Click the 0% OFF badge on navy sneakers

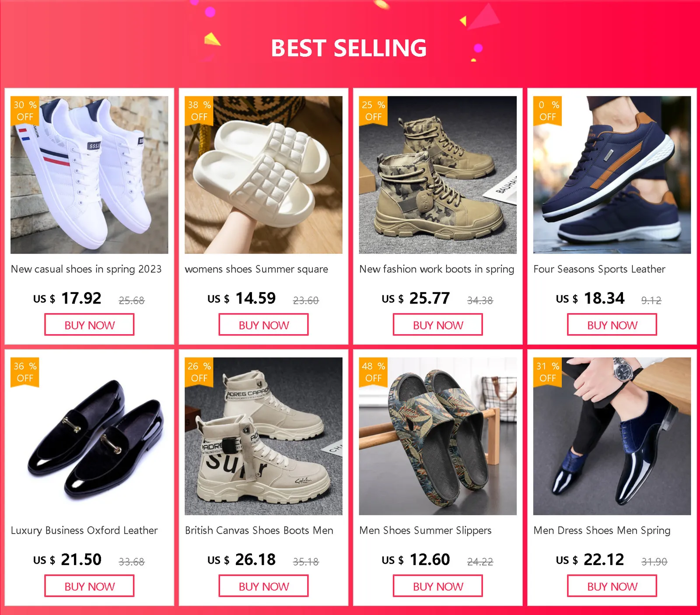coord(547,111)
